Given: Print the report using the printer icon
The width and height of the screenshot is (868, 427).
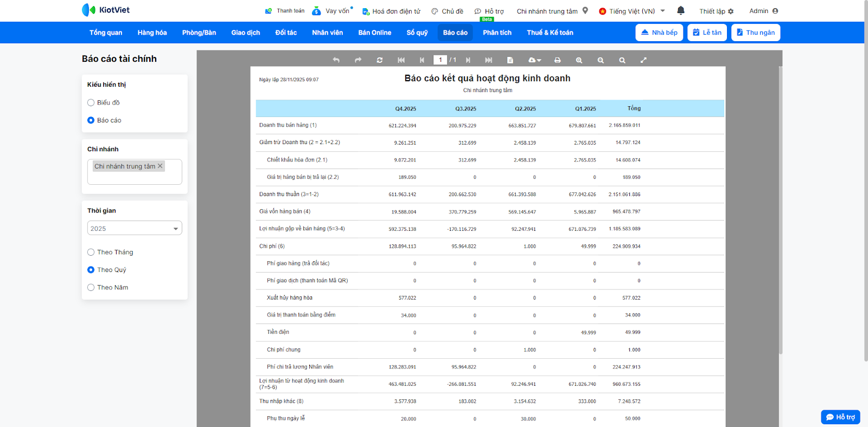Looking at the screenshot, I should point(557,60).
